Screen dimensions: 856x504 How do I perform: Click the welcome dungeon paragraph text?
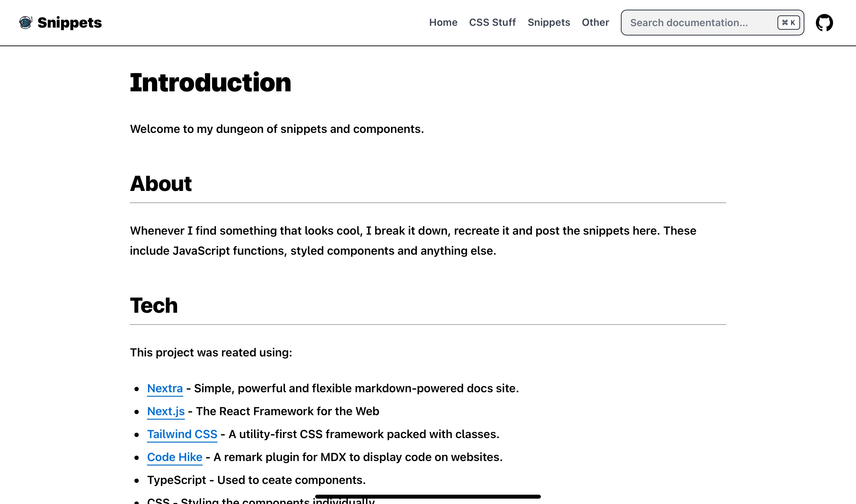[x=277, y=129]
